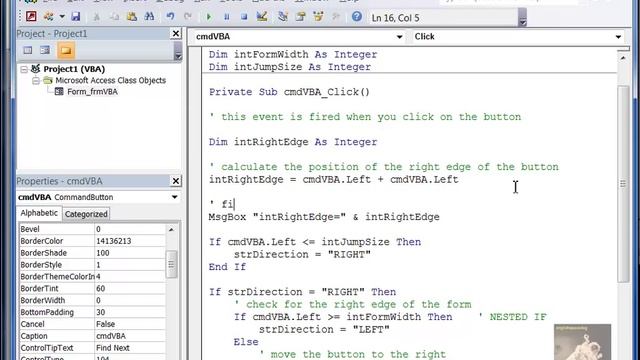
Task: Click the View Microsoft Access icon
Action: 31,16
